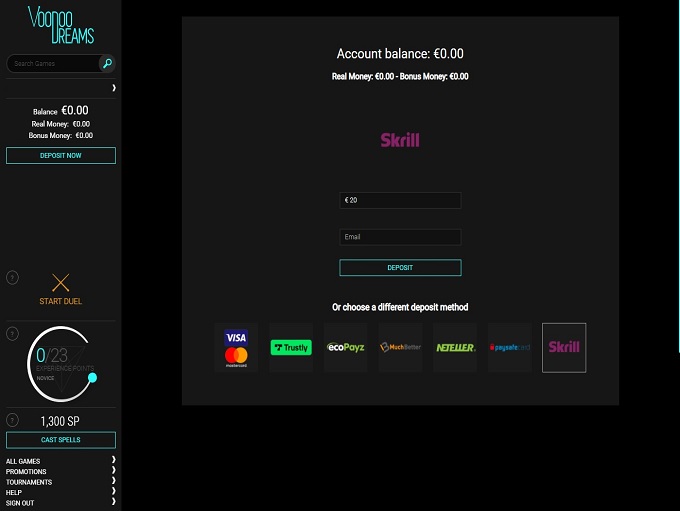
Task: Pick MuchBetter deposit method
Action: point(400,347)
